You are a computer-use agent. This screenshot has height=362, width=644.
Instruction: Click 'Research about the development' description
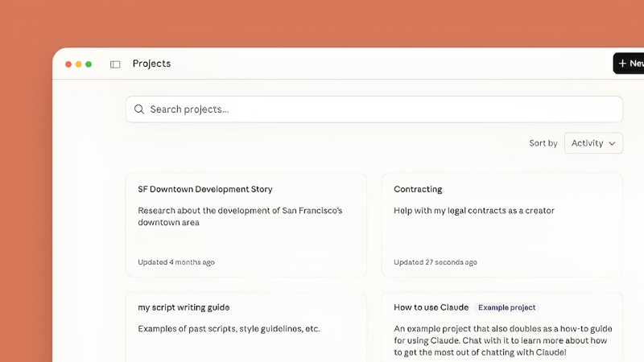click(x=240, y=216)
